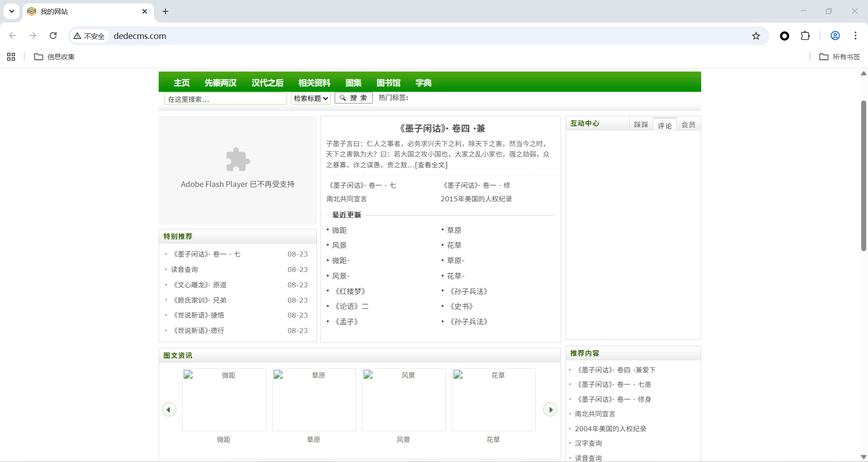
Task: Click the 风景 image thumbnail
Action: tap(404, 400)
